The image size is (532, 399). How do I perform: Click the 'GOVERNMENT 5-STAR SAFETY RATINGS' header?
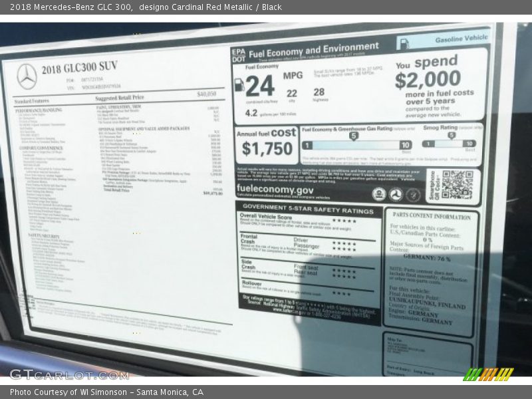[x=308, y=209]
